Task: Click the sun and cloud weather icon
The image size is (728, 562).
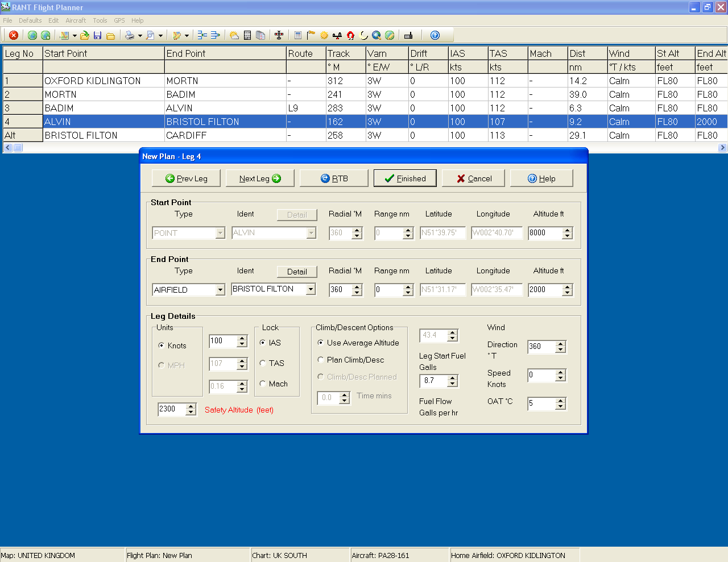Action: [x=234, y=35]
